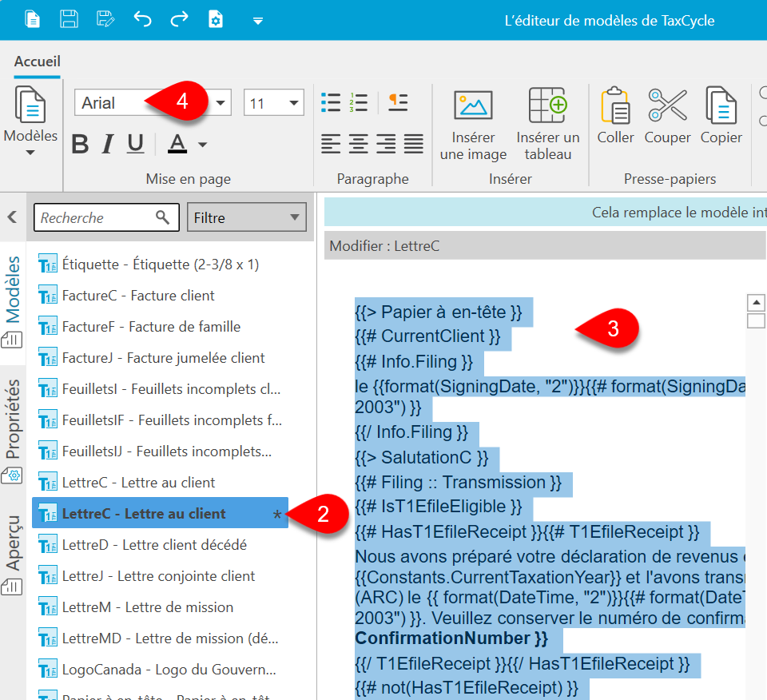This screenshot has width=767, height=700.
Task: Open the font color dropdown arrow
Action: (x=202, y=145)
